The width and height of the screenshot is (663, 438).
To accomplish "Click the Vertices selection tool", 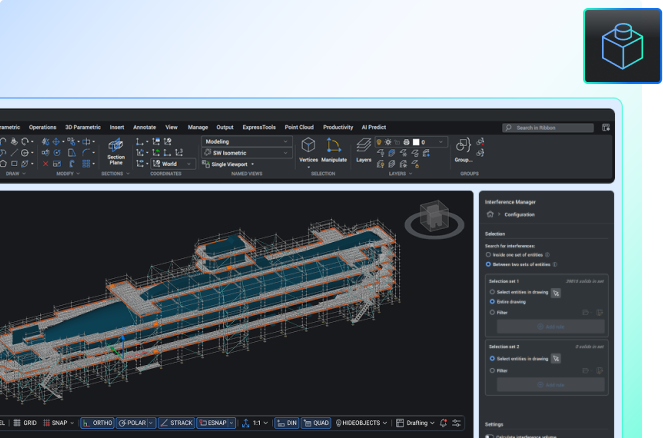I will (308, 150).
